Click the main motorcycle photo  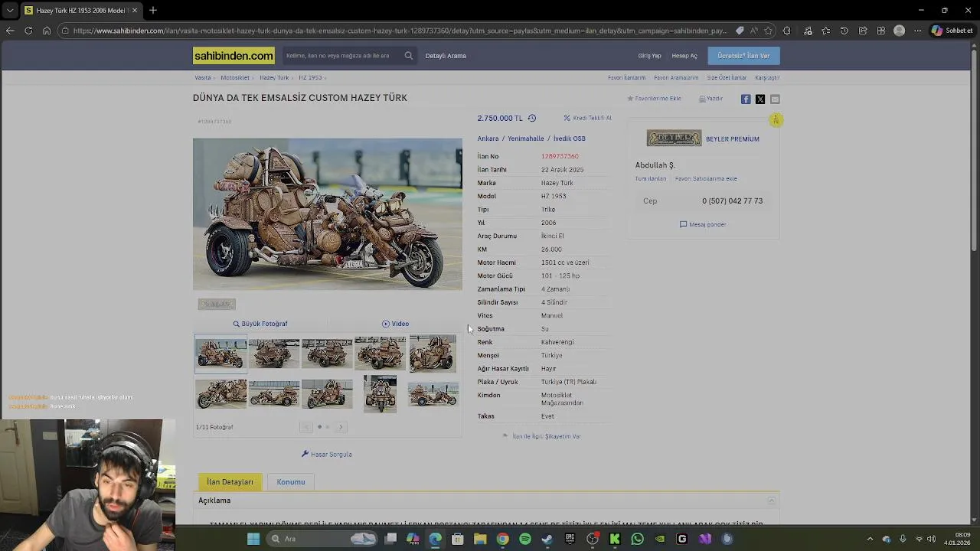(x=328, y=214)
